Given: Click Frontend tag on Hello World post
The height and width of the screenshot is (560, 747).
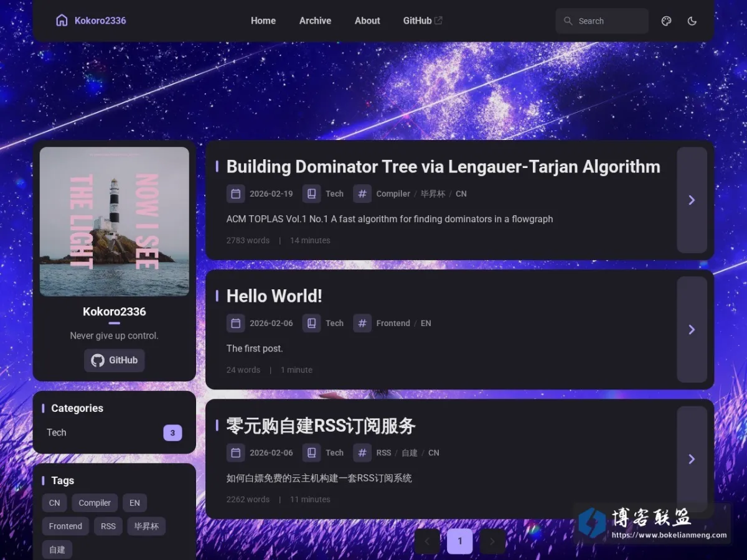Looking at the screenshot, I should (x=393, y=323).
